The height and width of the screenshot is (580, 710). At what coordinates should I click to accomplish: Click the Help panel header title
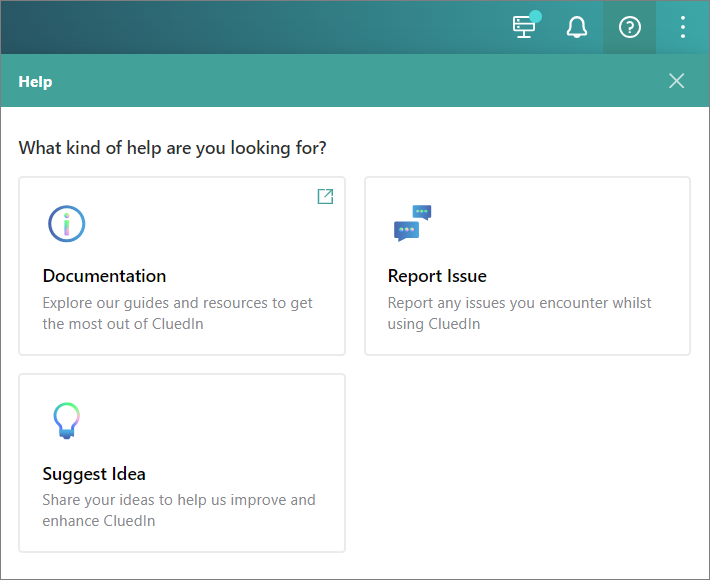pos(35,82)
